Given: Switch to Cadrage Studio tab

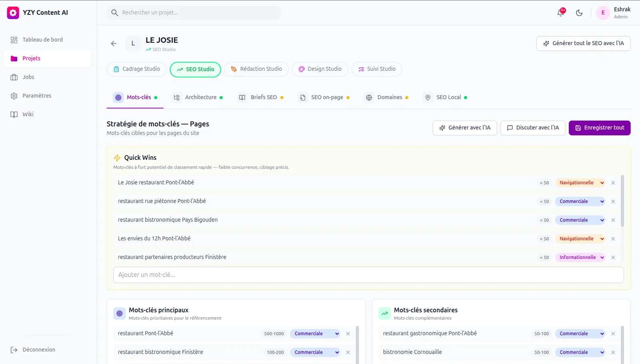Looking at the screenshot, I should 136,69.
